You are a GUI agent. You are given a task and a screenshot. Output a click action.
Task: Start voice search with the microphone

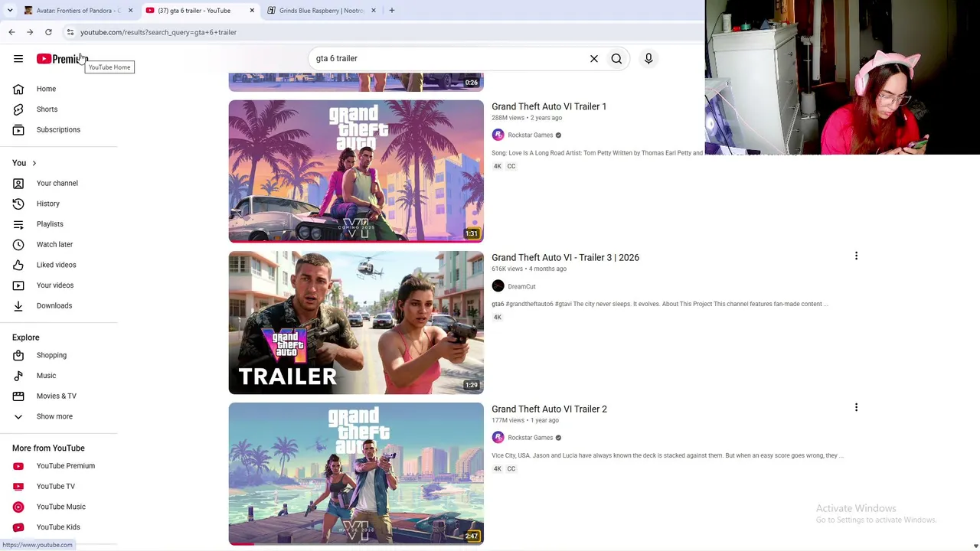[x=648, y=58]
